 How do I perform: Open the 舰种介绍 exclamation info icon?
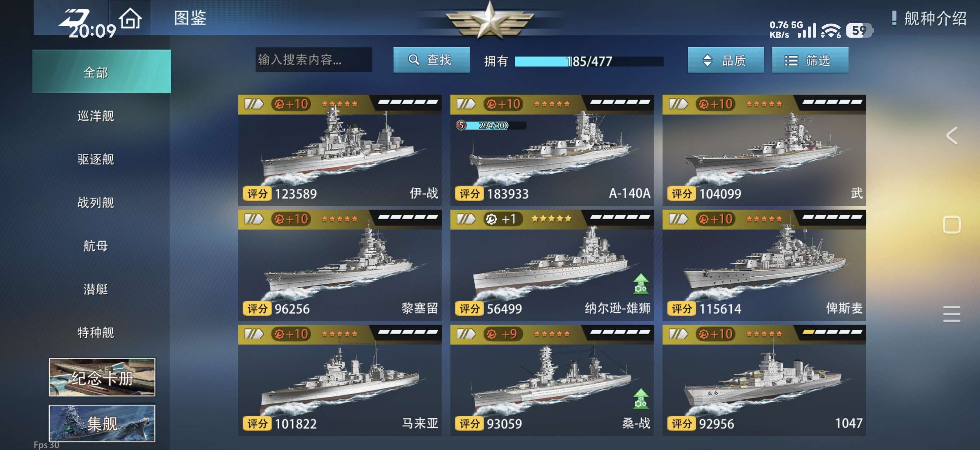click(894, 18)
